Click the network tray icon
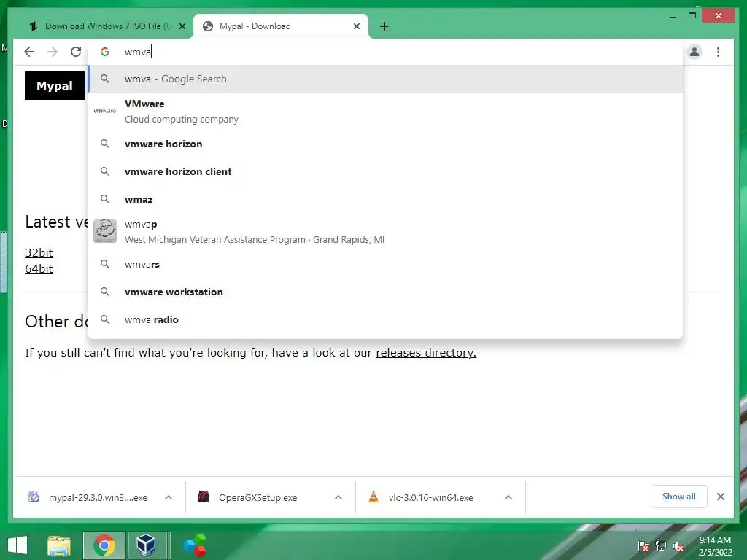The height and width of the screenshot is (560, 747). pyautogui.click(x=661, y=546)
